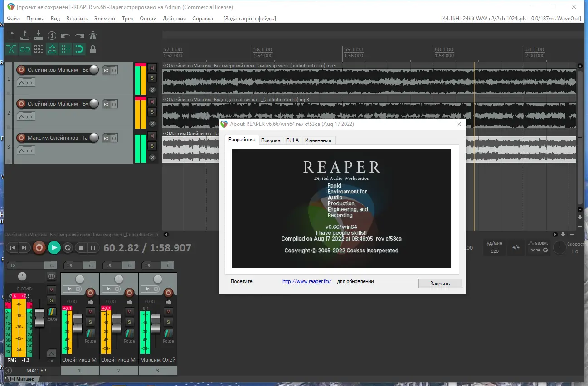
Task: Toggle master mono/stereo button in mixer
Action: click(x=51, y=276)
